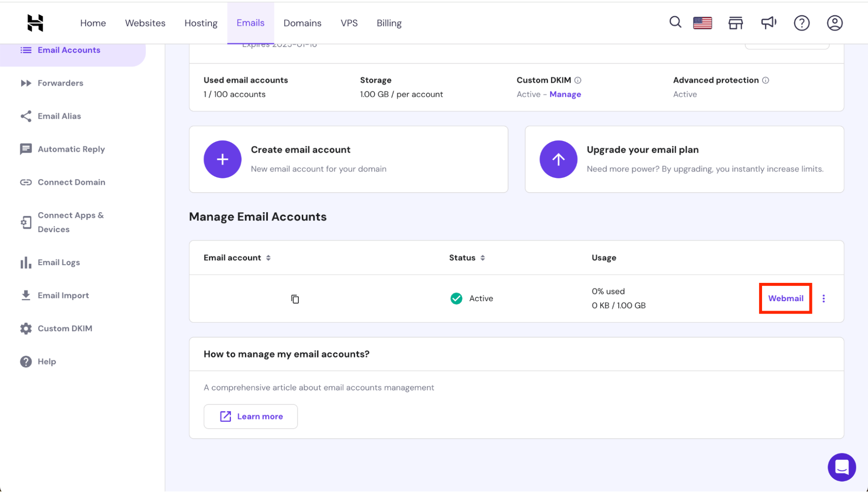
Task: Click the Webmail link
Action: click(x=785, y=298)
